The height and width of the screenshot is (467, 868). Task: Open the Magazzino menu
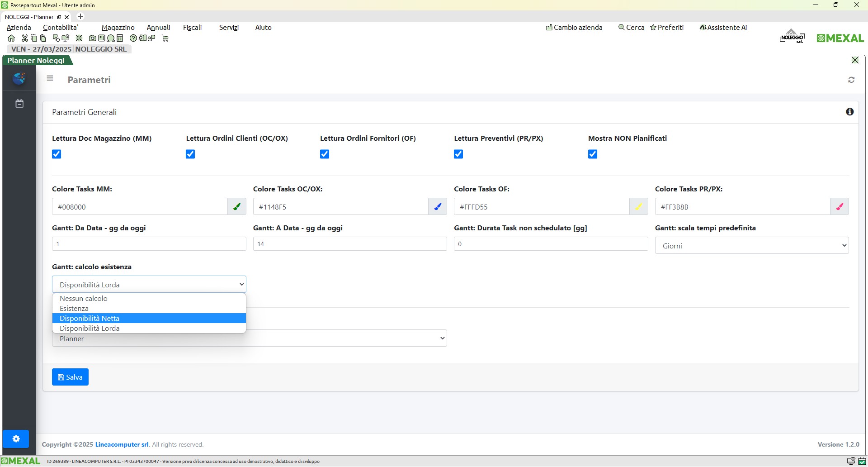click(118, 28)
